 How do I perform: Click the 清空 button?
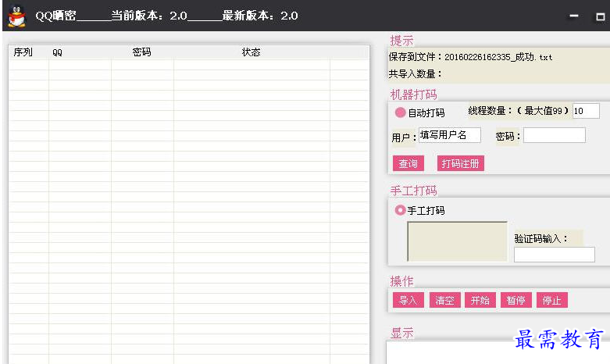(444, 300)
